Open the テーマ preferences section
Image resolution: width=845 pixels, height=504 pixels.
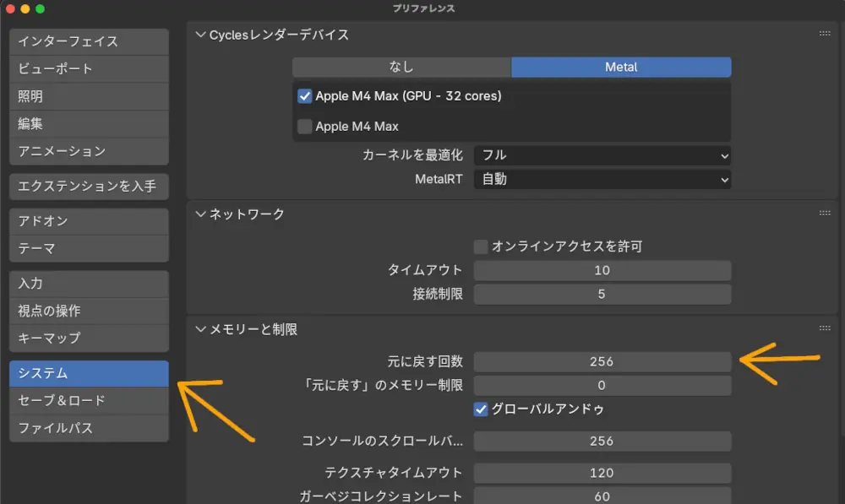pyautogui.click(x=89, y=249)
